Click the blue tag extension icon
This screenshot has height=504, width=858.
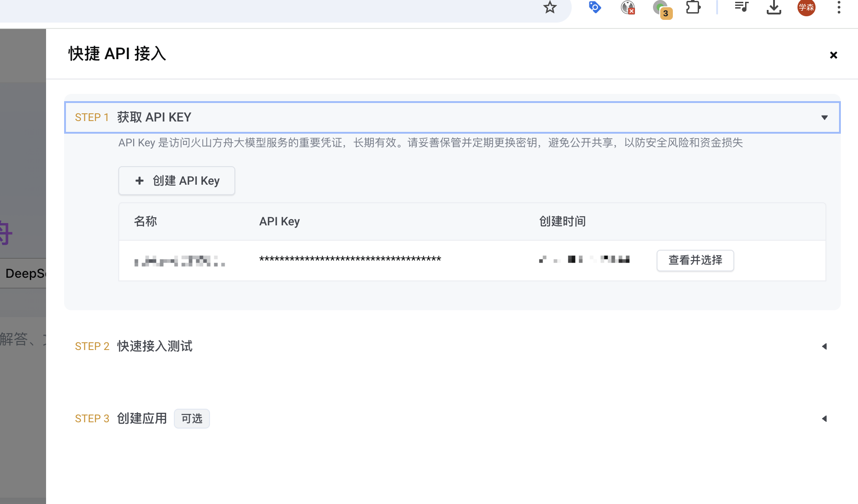pyautogui.click(x=595, y=7)
